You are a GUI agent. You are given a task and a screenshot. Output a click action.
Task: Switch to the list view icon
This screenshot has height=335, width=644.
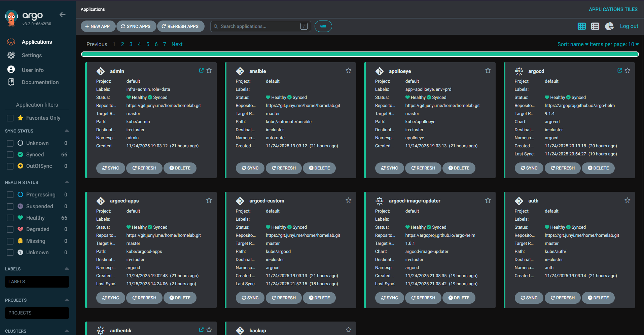click(x=595, y=26)
